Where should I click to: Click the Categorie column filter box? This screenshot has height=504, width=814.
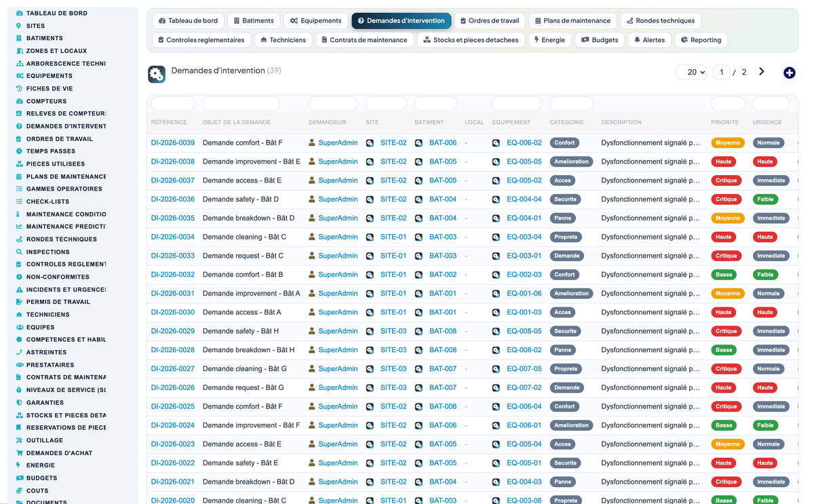tap(570, 104)
